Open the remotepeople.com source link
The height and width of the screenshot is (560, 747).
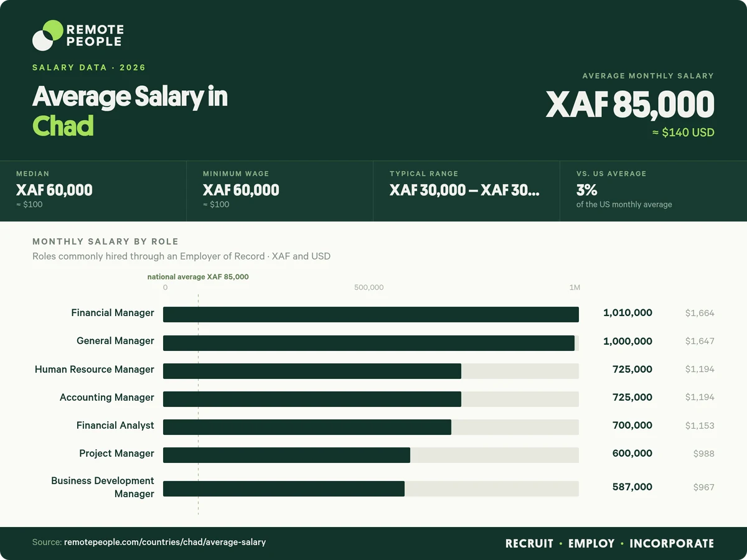tap(165, 543)
